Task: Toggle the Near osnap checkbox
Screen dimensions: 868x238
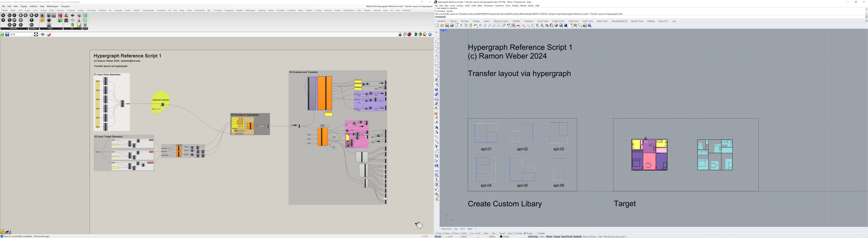Action: pyautogui.click(x=444, y=233)
